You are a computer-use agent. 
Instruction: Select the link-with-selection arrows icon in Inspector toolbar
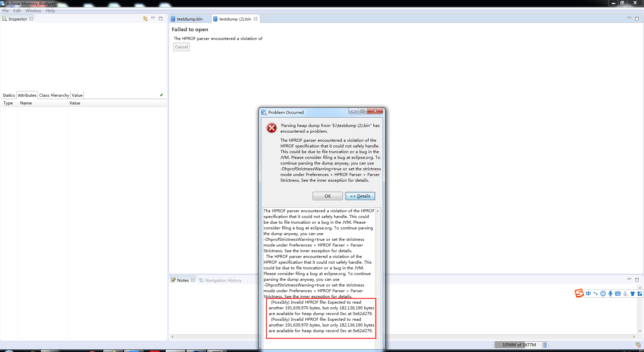click(x=145, y=18)
